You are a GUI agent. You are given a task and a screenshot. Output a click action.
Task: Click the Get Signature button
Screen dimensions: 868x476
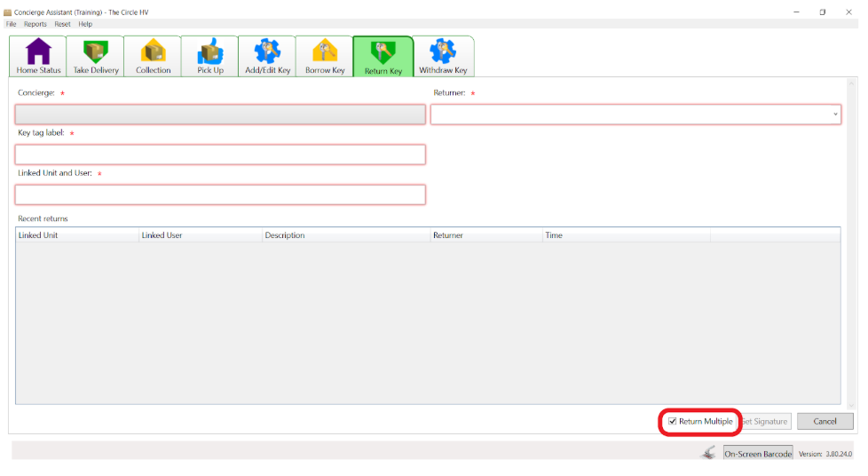click(766, 421)
